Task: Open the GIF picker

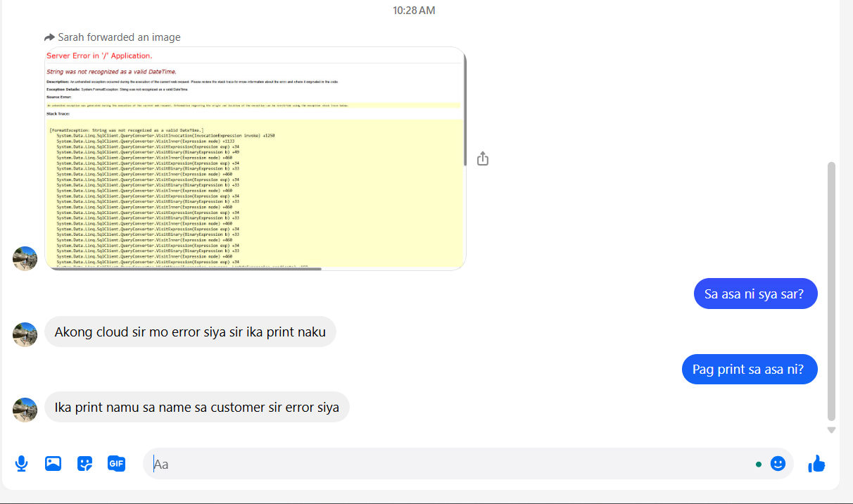Action: click(116, 464)
